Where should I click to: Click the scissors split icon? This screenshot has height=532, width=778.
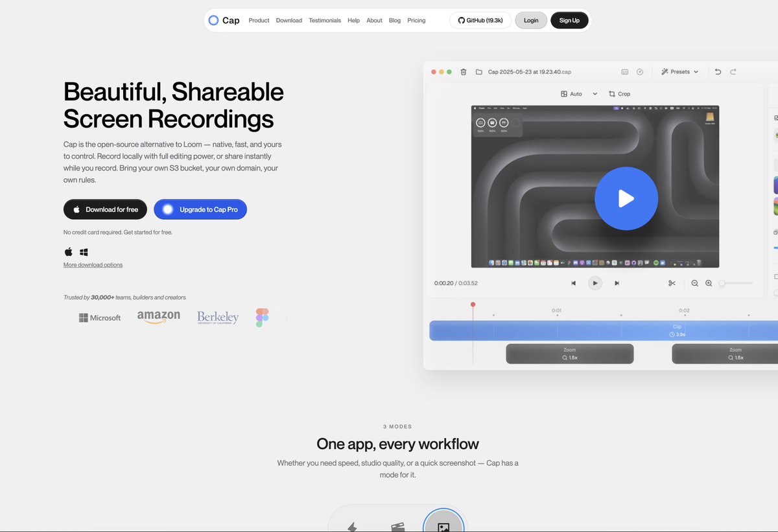672,283
